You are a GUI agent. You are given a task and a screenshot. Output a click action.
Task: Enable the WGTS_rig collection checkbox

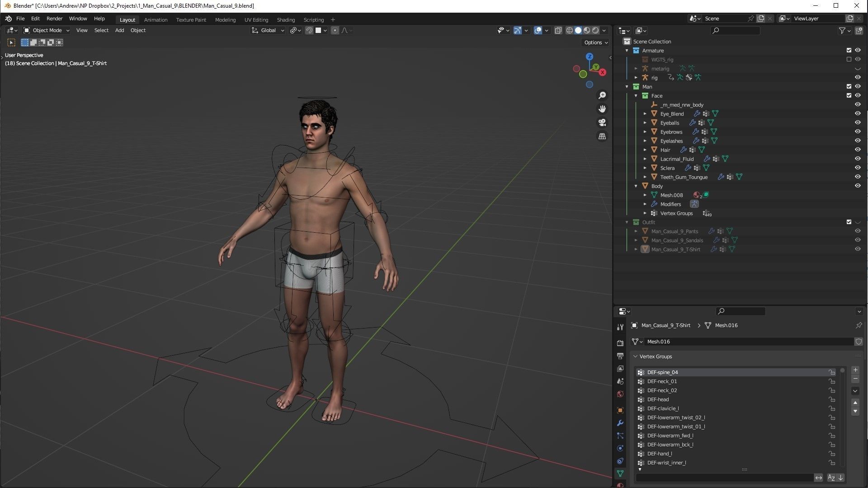tap(849, 59)
